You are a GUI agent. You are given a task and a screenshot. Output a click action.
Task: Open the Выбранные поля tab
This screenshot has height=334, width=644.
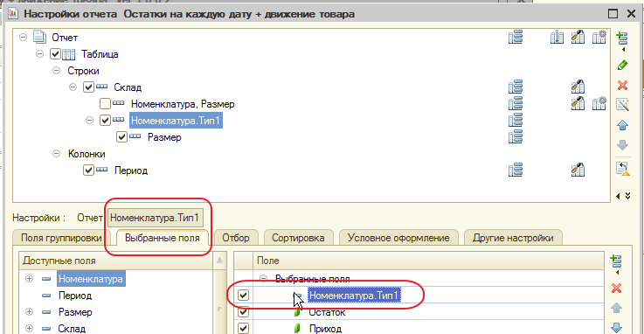(163, 238)
